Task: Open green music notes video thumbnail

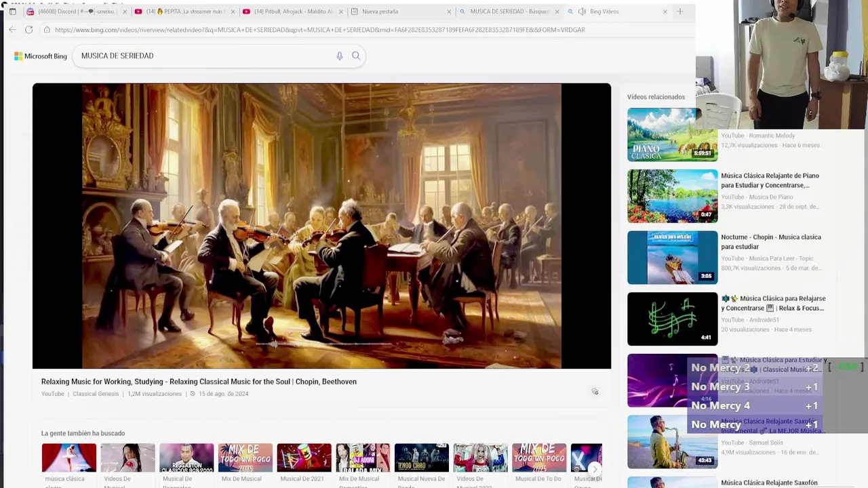Action: pos(672,319)
